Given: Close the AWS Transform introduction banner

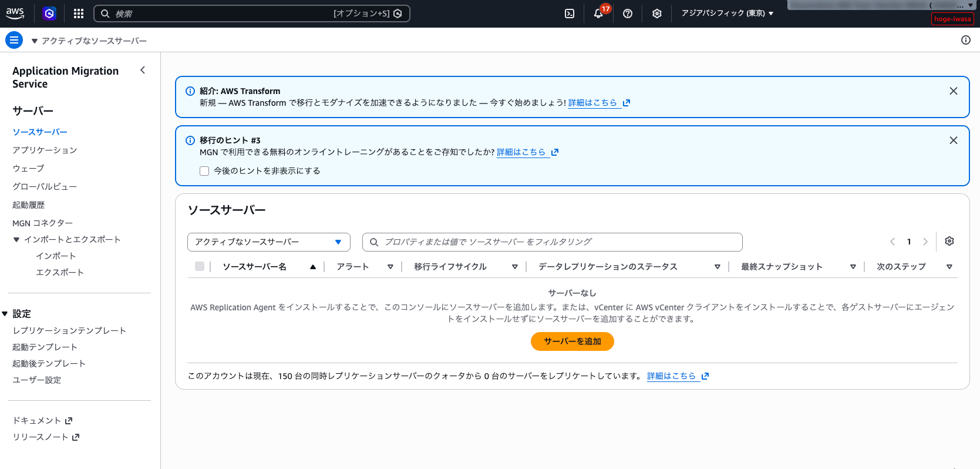Looking at the screenshot, I should click(954, 91).
